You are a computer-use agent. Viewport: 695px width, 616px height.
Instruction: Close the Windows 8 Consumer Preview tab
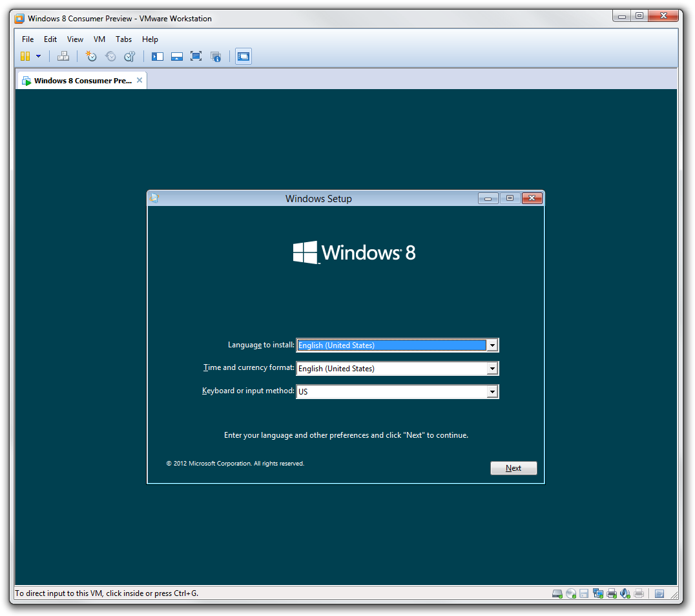point(139,80)
